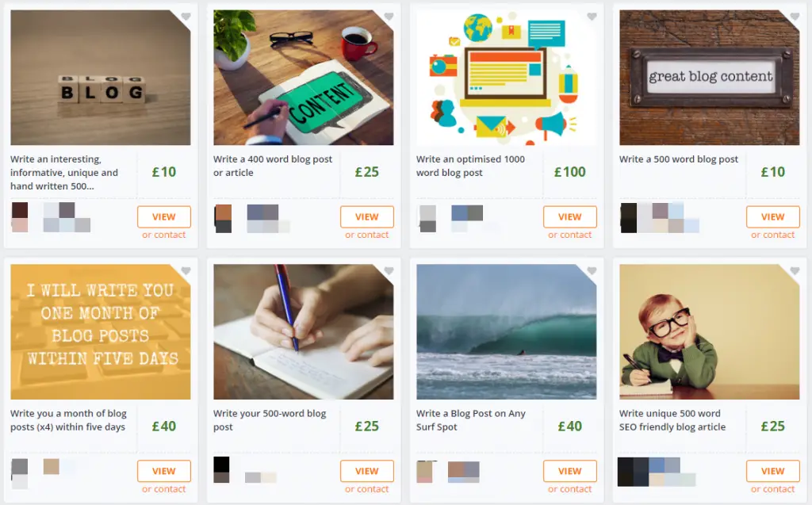
Task: Favorite the Surf Spot blog post listing
Action: [592, 271]
